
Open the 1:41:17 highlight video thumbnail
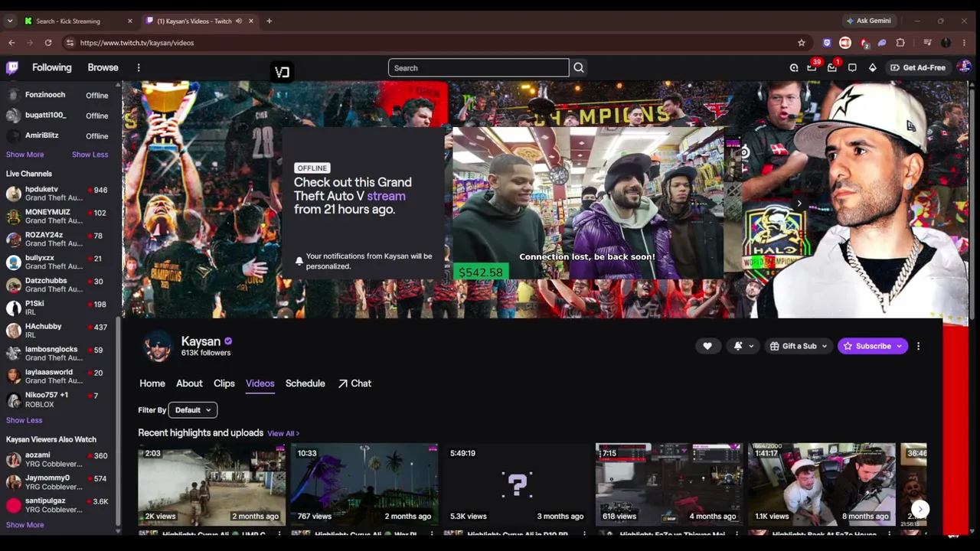click(x=822, y=484)
